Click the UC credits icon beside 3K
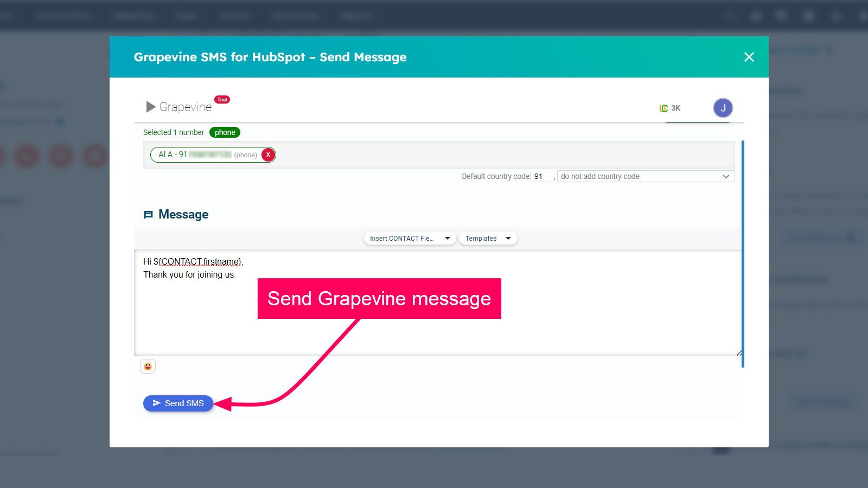 point(663,108)
